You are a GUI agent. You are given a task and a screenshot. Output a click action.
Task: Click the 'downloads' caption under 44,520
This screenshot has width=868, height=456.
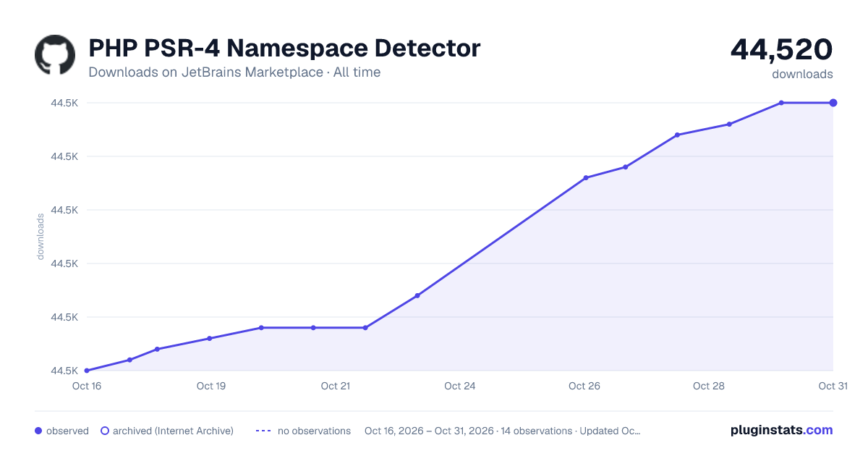[802, 74]
